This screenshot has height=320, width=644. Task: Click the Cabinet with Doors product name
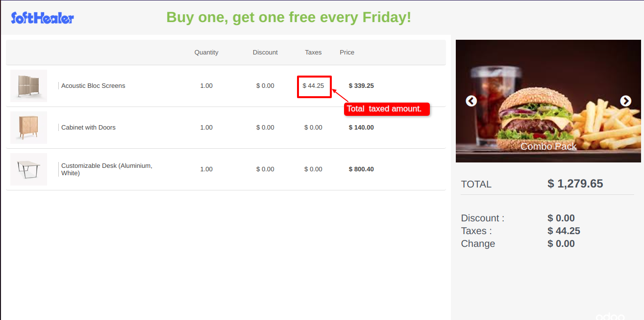(88, 128)
